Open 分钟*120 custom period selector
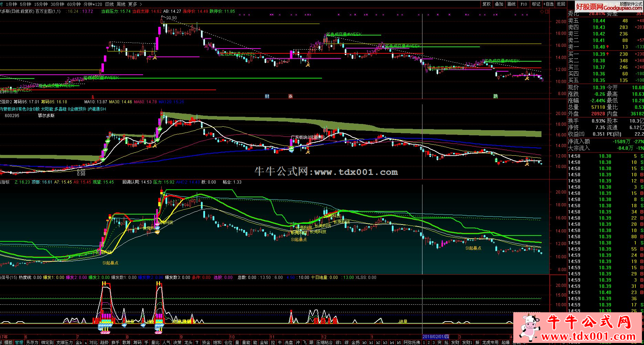 pyautogui.click(x=93, y=4)
